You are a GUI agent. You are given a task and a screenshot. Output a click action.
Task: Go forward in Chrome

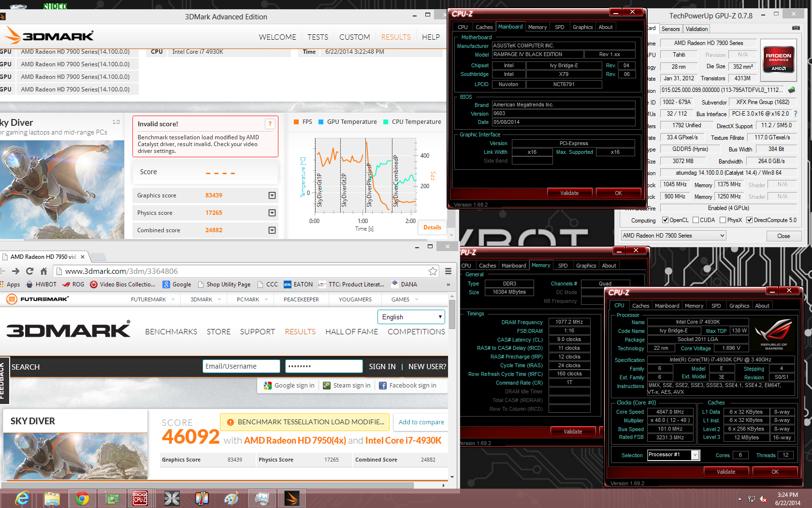pos(16,271)
